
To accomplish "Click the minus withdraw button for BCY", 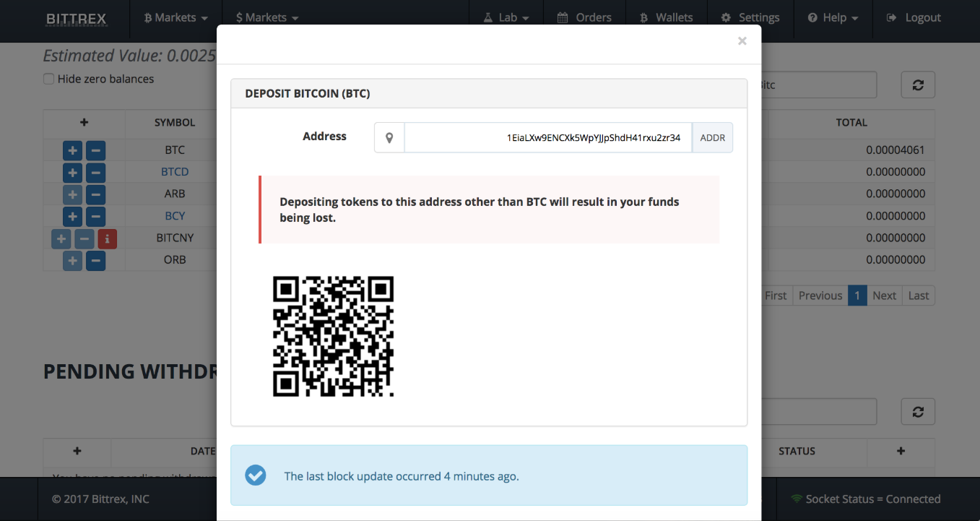I will click(96, 216).
